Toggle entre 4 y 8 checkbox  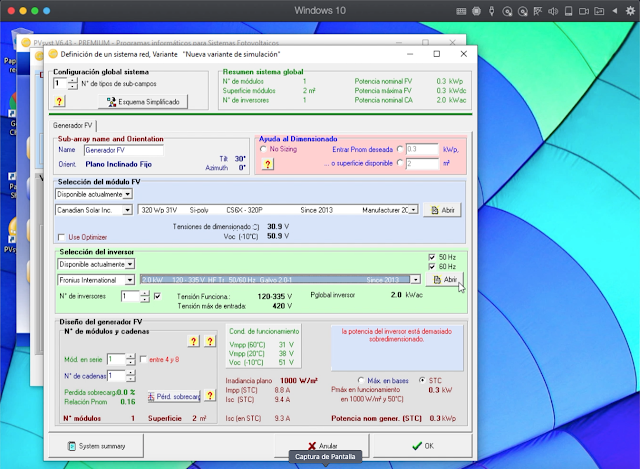coord(143,359)
